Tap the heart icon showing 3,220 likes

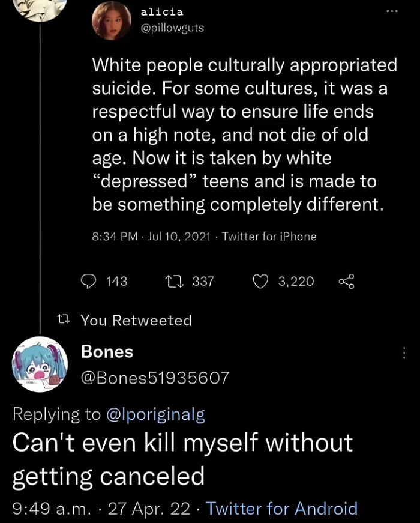pyautogui.click(x=260, y=280)
